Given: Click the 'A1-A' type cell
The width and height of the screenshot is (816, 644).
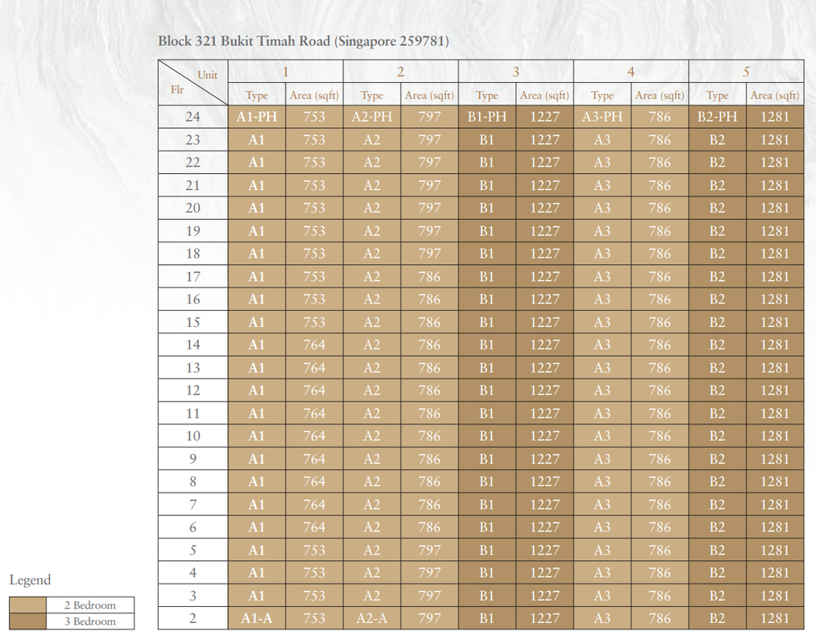Looking at the screenshot, I should tap(257, 618).
